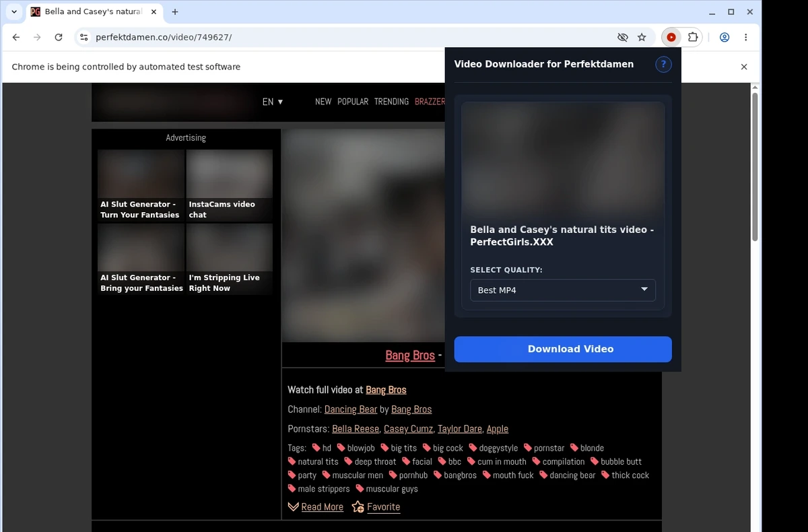Reload the current page
This screenshot has width=808, height=532.
click(59, 38)
